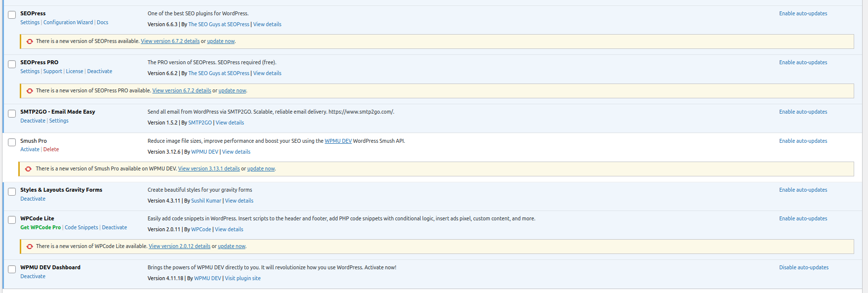The width and height of the screenshot is (868, 293).
Task: Select the SMTP2GO plugin checkbox
Action: click(12, 114)
